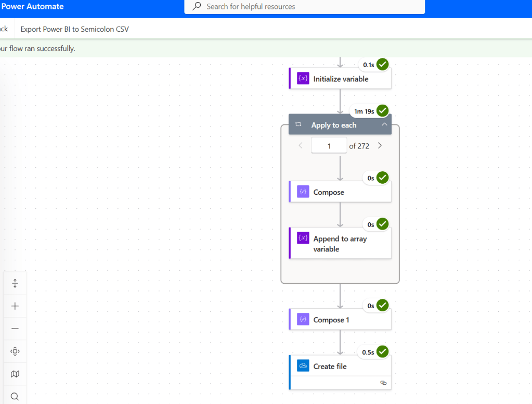Open the canvas search tool
532x404 pixels.
14,396
